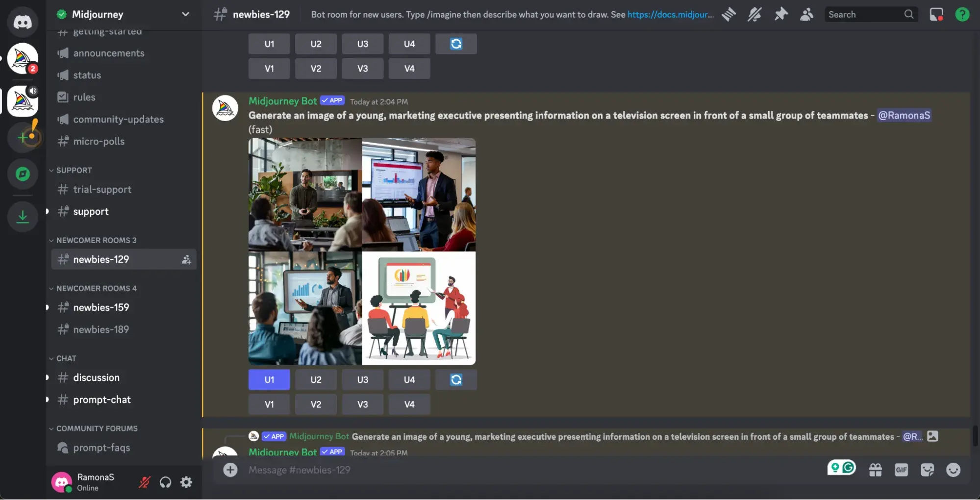Image resolution: width=980 pixels, height=500 pixels.
Task: Open the Inbox icon in header
Action: point(936,14)
